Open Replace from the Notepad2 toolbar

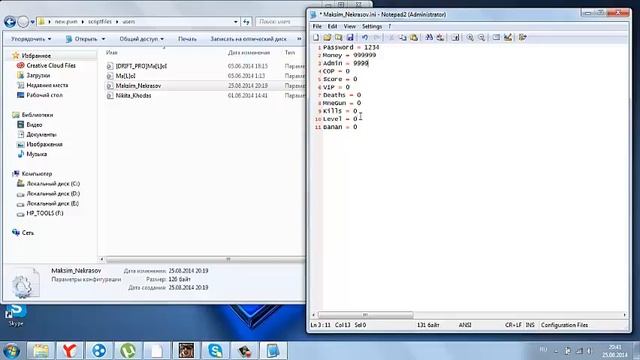[440, 38]
